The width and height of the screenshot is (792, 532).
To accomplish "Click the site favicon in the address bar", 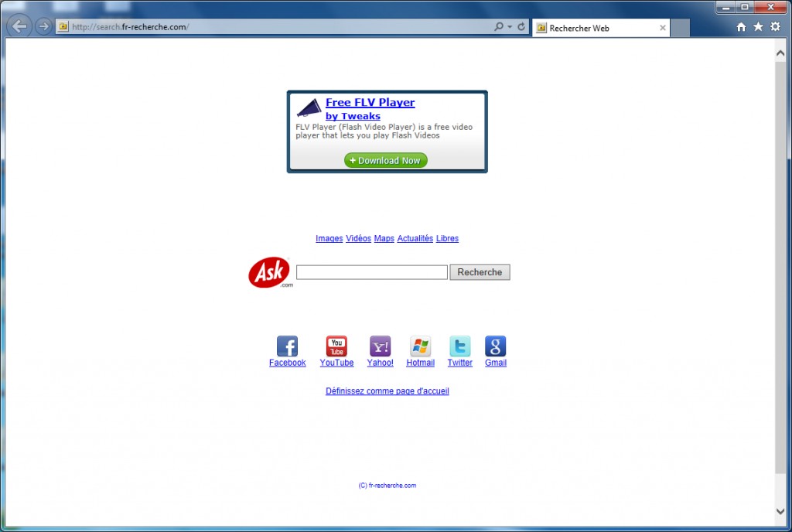I will [x=63, y=27].
